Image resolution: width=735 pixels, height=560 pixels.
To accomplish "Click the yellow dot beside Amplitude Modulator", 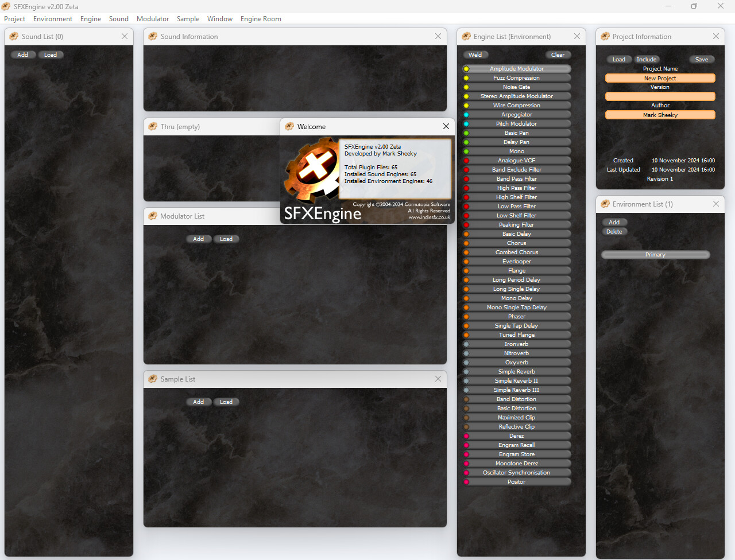I will tap(466, 69).
